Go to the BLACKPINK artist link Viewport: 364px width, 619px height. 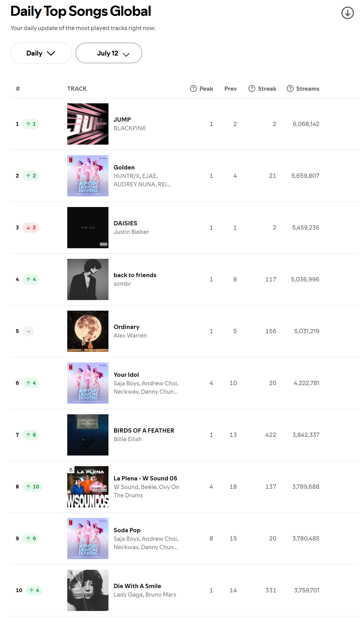130,128
